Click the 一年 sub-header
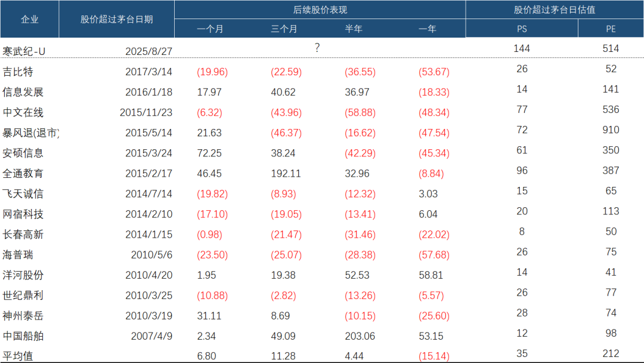The width and height of the screenshot is (644, 363). 428,29
